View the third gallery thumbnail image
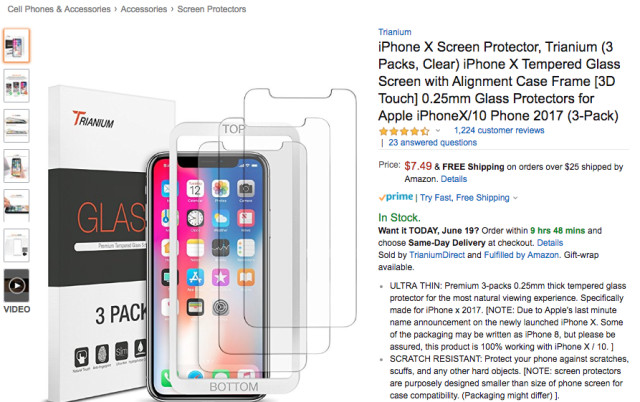Screen dimensions: 640x402 click(x=17, y=125)
